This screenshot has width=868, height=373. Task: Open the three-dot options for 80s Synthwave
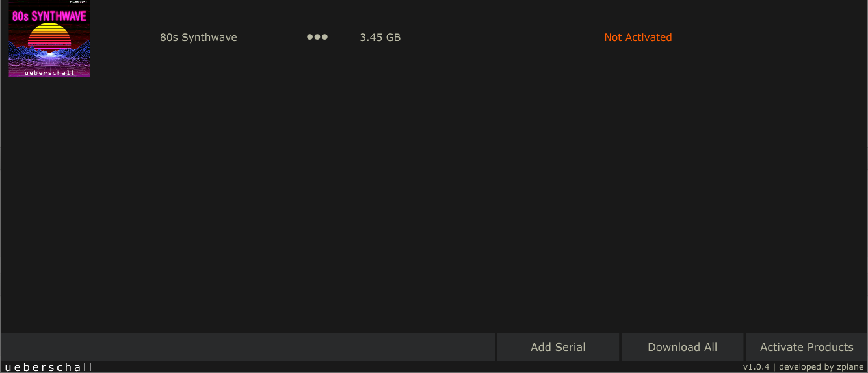[317, 37]
